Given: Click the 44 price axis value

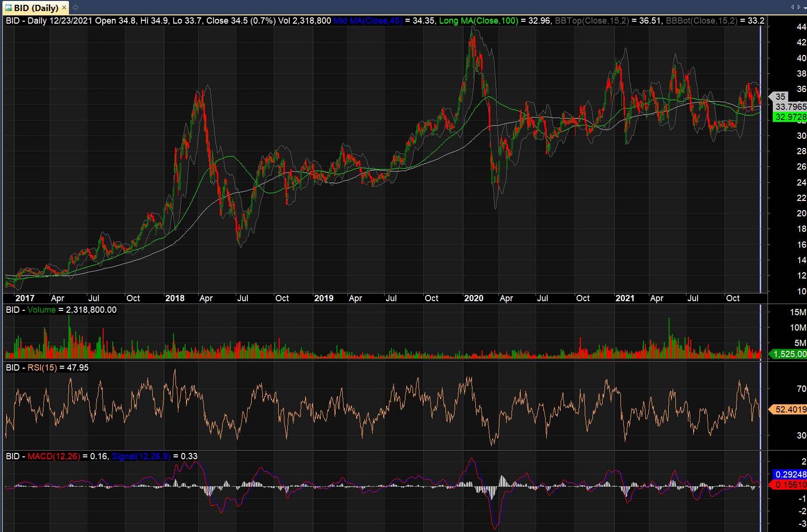Looking at the screenshot, I should tap(801, 27).
